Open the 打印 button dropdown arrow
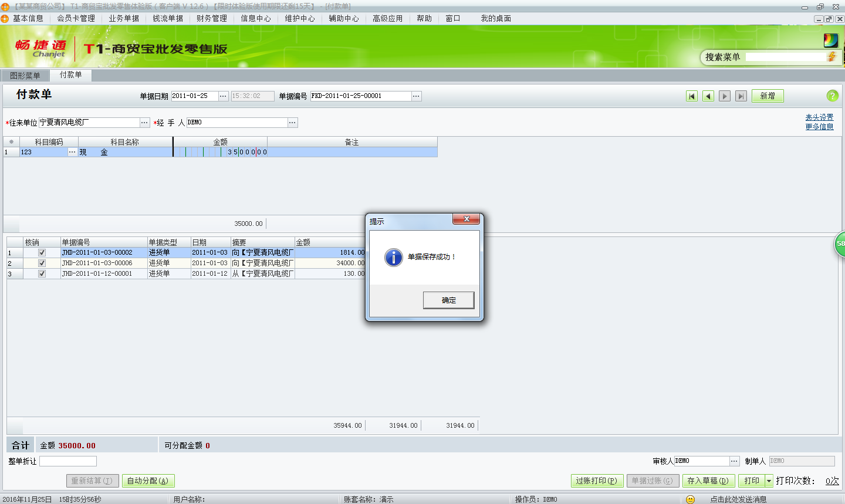 coord(770,481)
